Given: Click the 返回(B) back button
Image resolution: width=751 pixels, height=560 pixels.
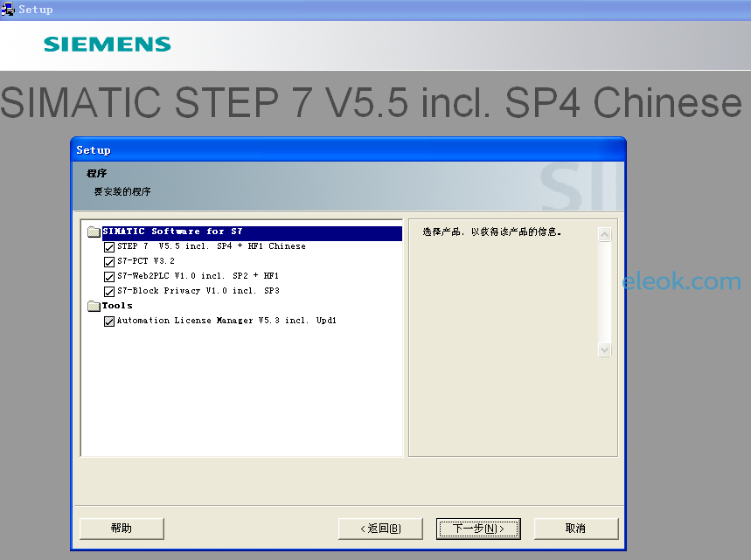Looking at the screenshot, I should [x=380, y=529].
